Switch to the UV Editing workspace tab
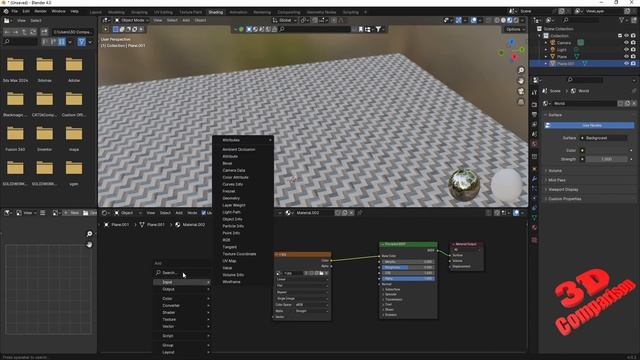 tap(163, 12)
